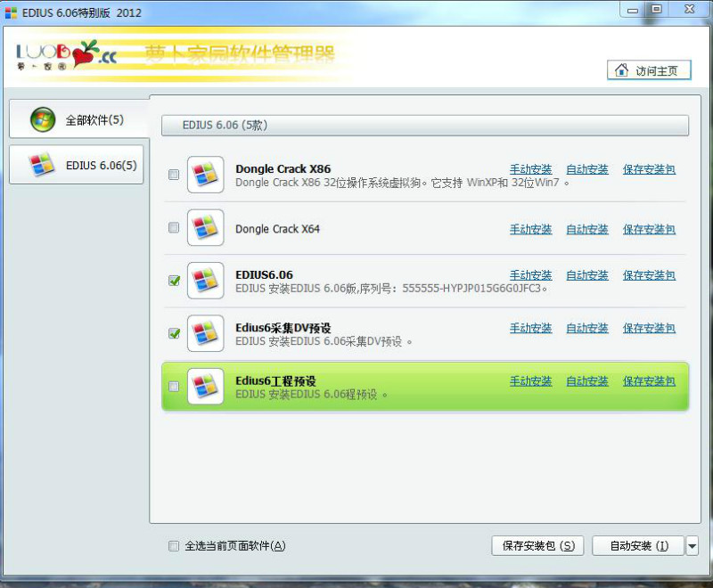Image resolution: width=713 pixels, height=588 pixels.
Task: Click 保存安装包 link for Edius6工程预设
Action: pos(649,381)
